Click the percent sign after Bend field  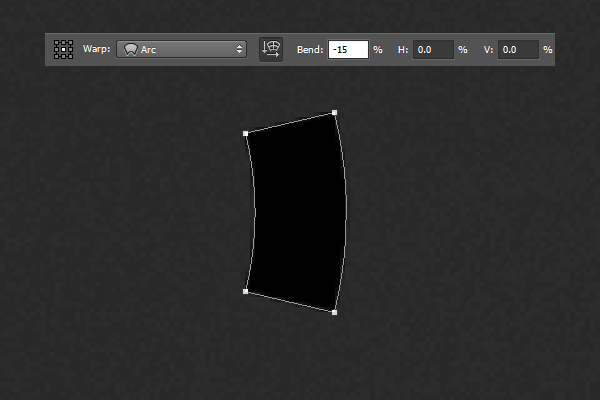[378, 49]
